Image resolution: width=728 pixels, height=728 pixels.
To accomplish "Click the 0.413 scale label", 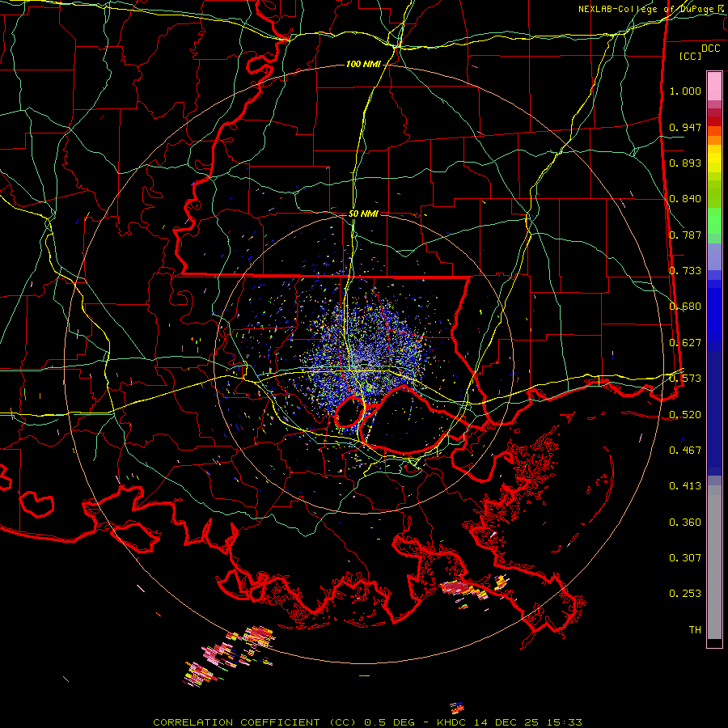I will 685,486.
